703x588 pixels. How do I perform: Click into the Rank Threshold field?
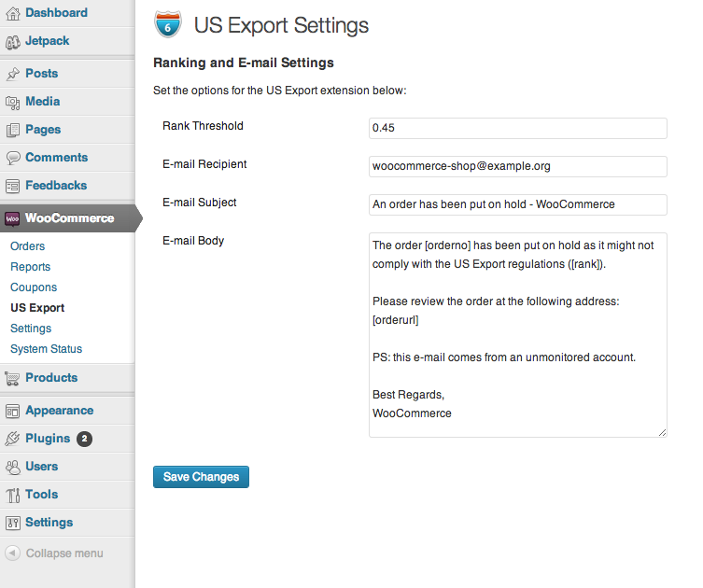[x=517, y=128]
